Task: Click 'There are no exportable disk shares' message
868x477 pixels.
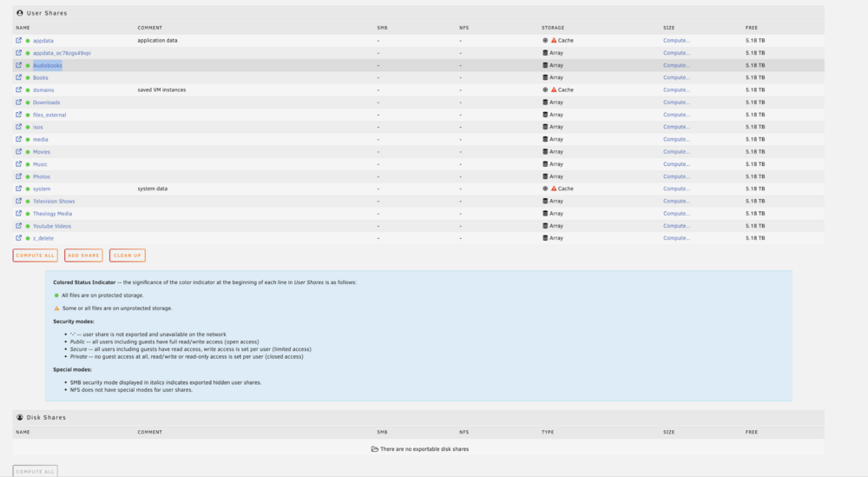Action: tap(424, 449)
